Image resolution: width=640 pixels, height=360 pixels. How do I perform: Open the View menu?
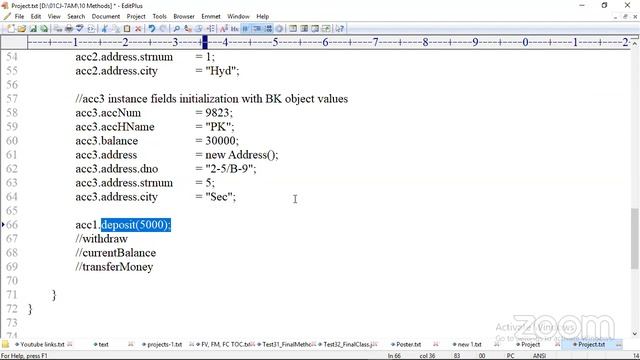pos(54,16)
